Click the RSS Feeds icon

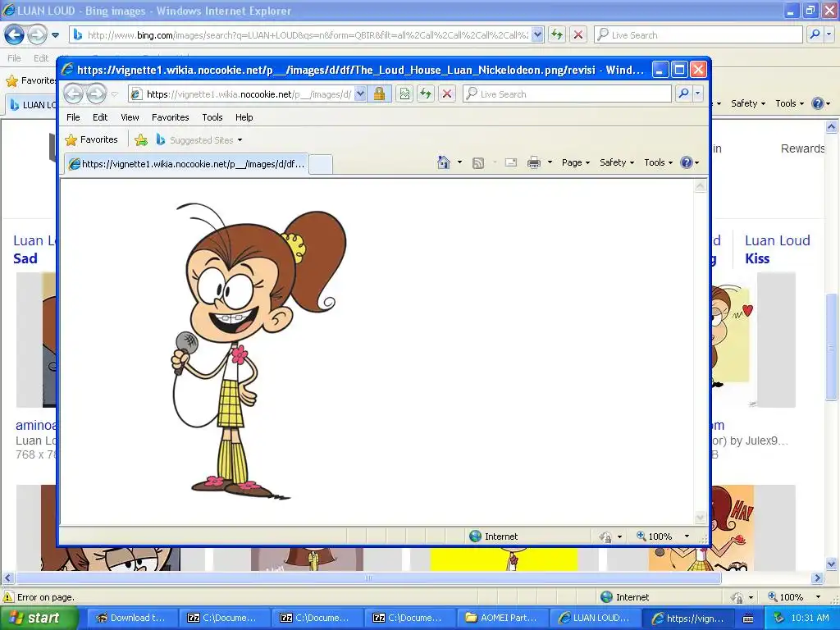tap(478, 162)
